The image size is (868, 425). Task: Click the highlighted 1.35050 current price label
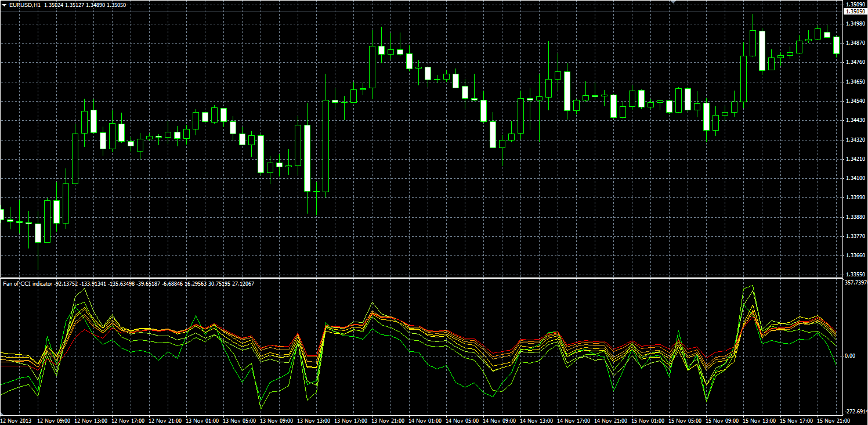pos(856,12)
